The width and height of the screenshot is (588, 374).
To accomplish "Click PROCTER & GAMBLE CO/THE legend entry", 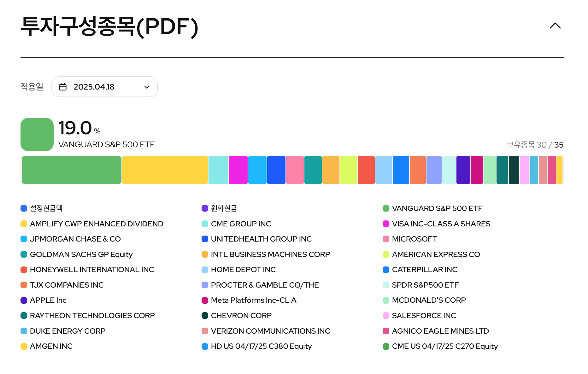I will pyautogui.click(x=260, y=285).
